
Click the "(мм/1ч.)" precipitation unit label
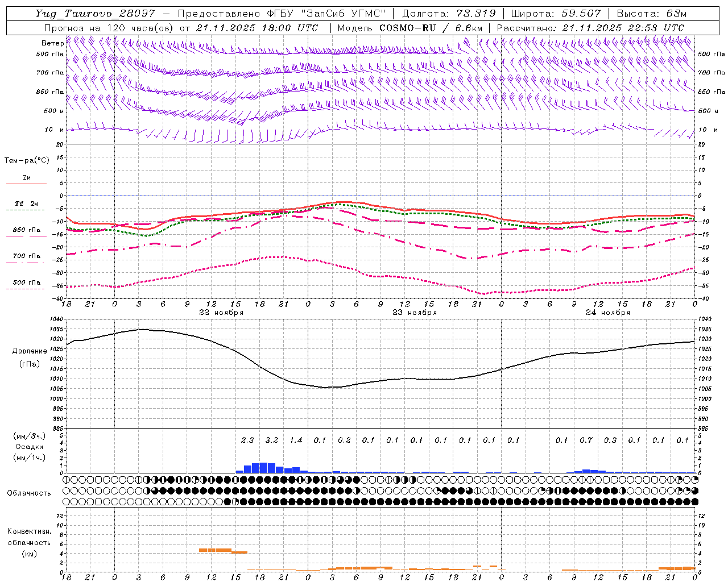point(30,458)
